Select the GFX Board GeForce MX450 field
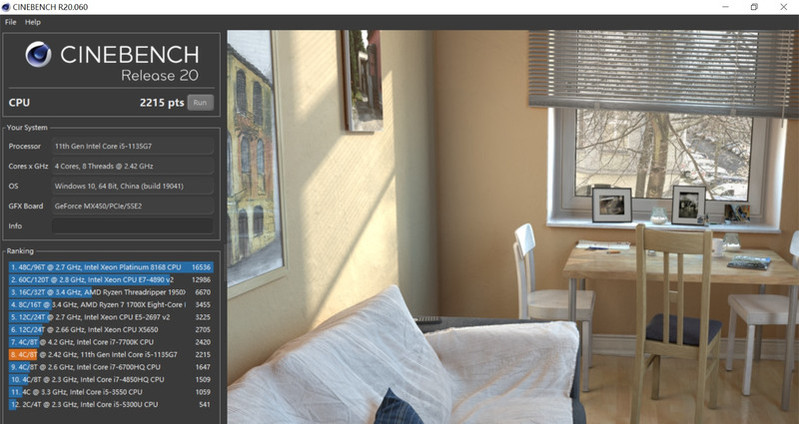The image size is (799, 424). tap(132, 206)
